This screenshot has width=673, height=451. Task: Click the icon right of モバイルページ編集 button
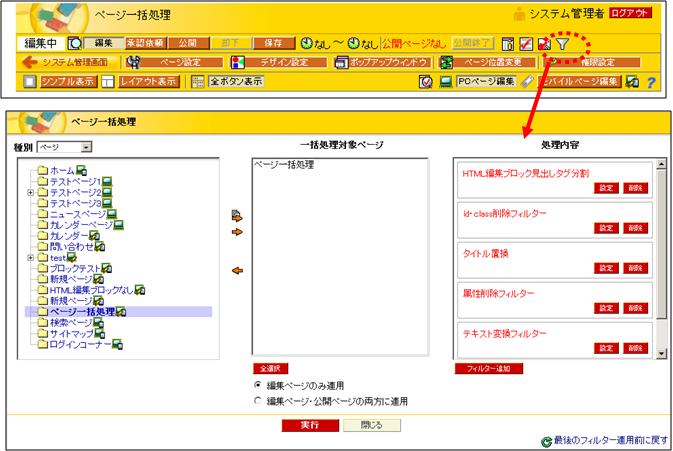click(x=632, y=82)
